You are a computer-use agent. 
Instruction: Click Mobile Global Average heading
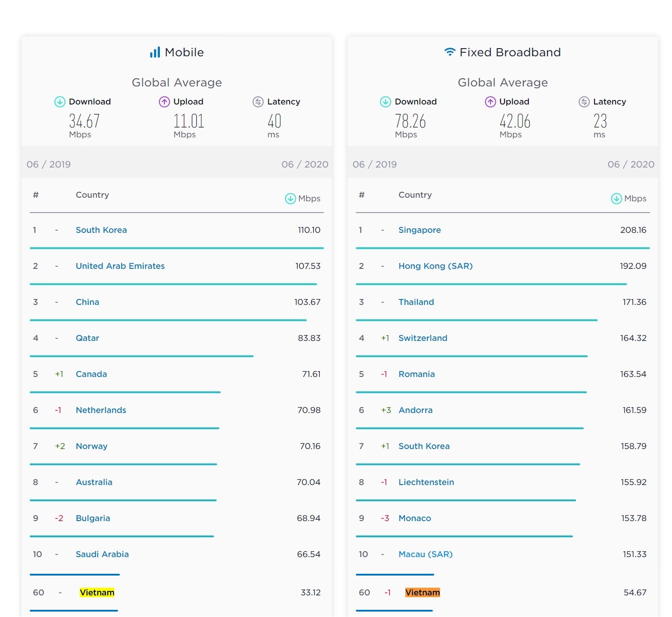point(177,82)
